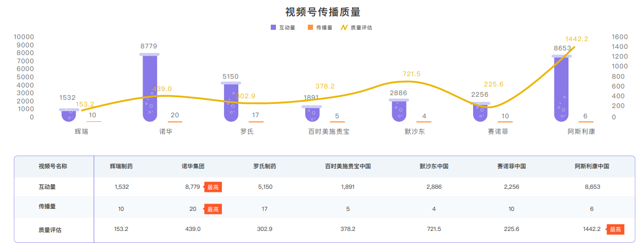Click the row header 互动量 in table
Viewport: 644px width, 251px height.
tap(47, 187)
